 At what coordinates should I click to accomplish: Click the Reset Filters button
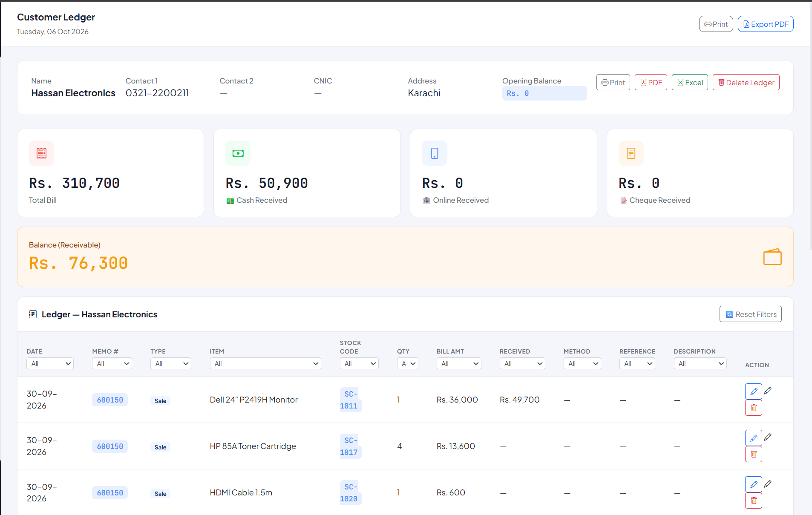pos(750,314)
